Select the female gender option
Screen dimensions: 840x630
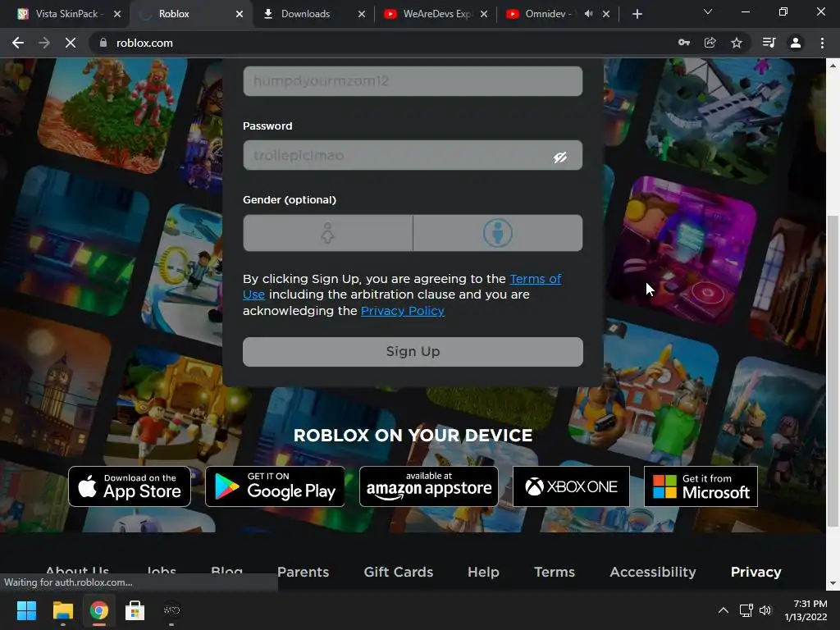point(328,233)
